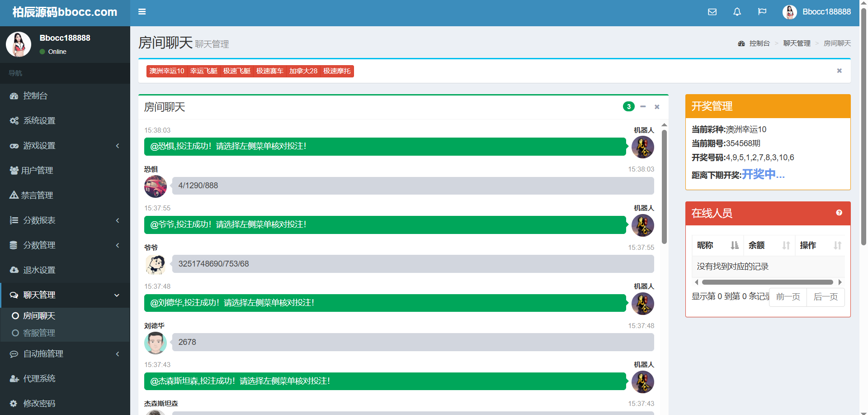Screen dimensions: 868x415
Task: Select the 房间聊天 submenu item
Action: click(x=65, y=316)
